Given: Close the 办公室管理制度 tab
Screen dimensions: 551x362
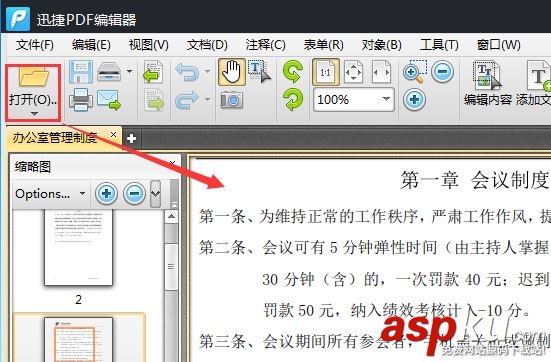Looking at the screenshot, I should (114, 135).
